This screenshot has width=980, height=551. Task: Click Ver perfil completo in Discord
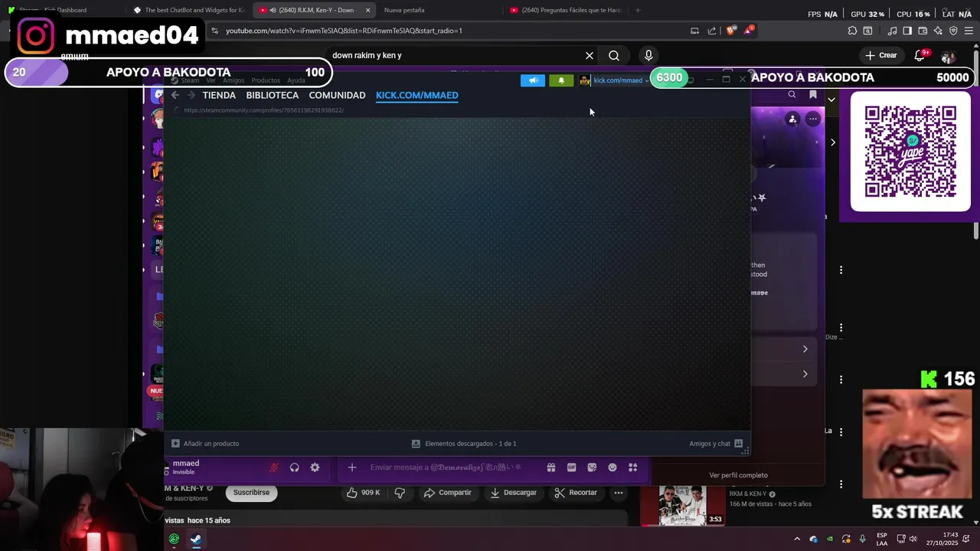738,475
